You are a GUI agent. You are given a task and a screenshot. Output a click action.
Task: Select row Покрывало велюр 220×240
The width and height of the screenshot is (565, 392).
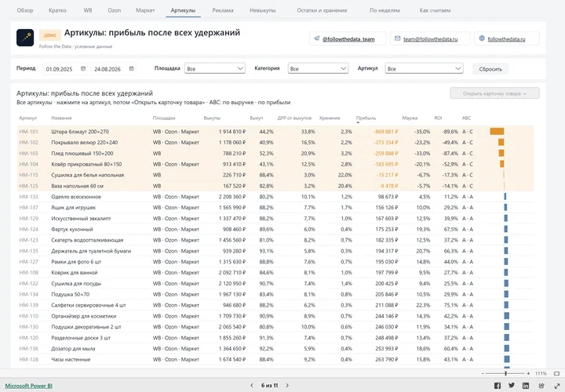pos(275,143)
